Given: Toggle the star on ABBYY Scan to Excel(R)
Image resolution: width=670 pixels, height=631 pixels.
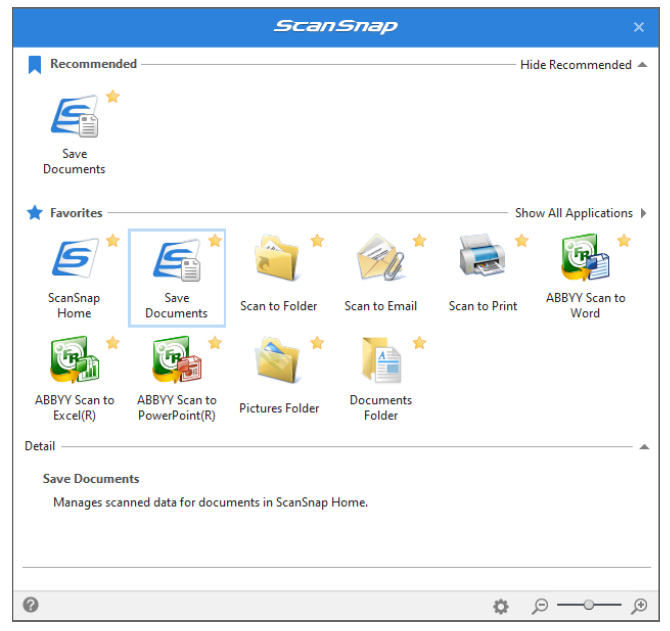Looking at the screenshot, I should coord(113,343).
